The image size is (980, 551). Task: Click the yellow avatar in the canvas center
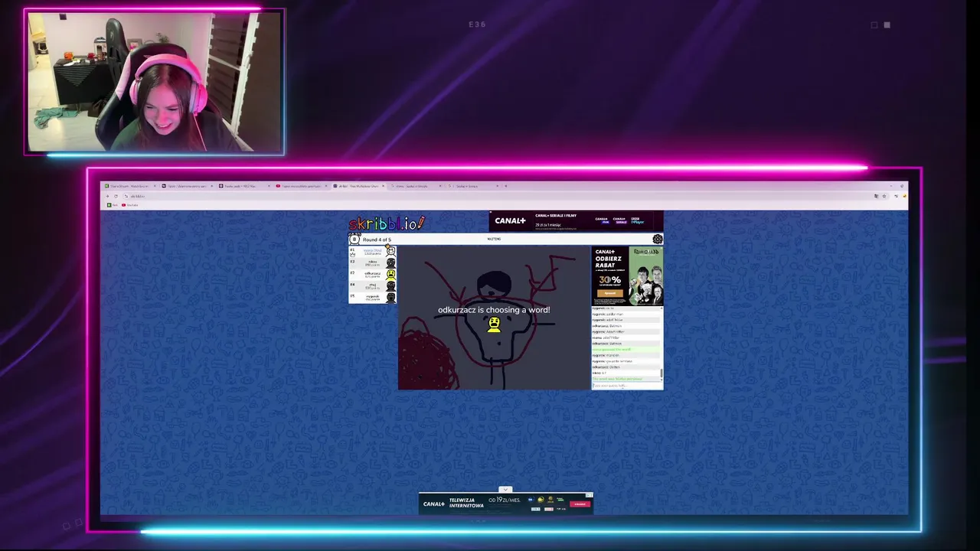494,325
